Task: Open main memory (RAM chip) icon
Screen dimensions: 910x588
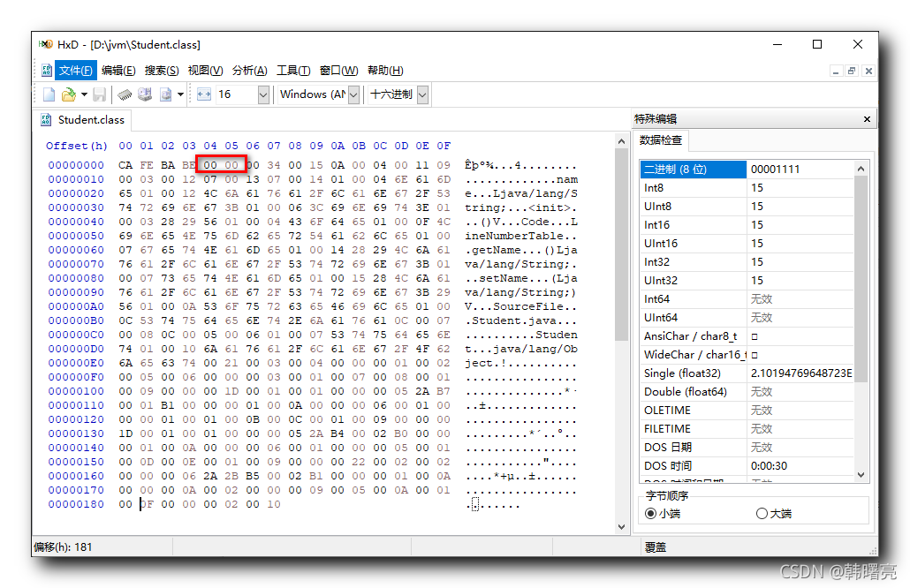Action: click(125, 94)
